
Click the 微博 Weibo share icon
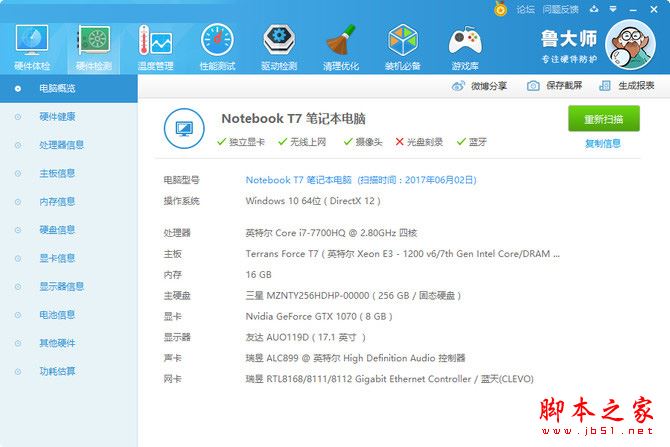pos(458,86)
